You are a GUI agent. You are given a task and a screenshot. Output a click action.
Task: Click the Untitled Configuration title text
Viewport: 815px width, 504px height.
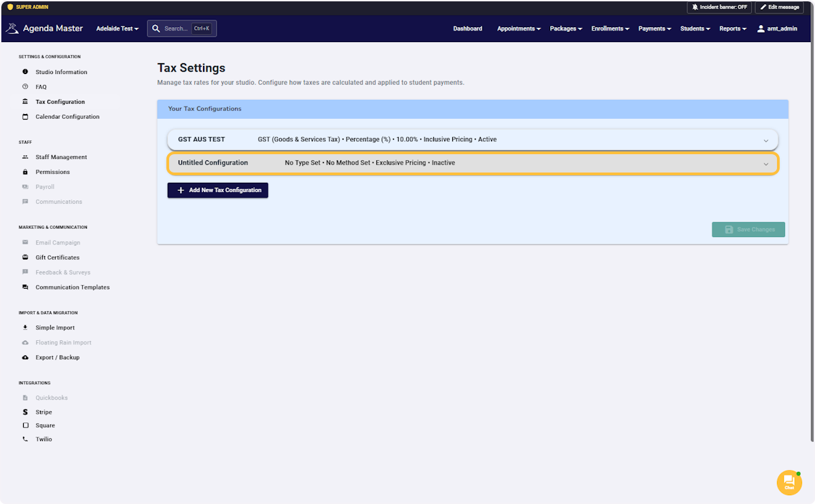pos(213,163)
